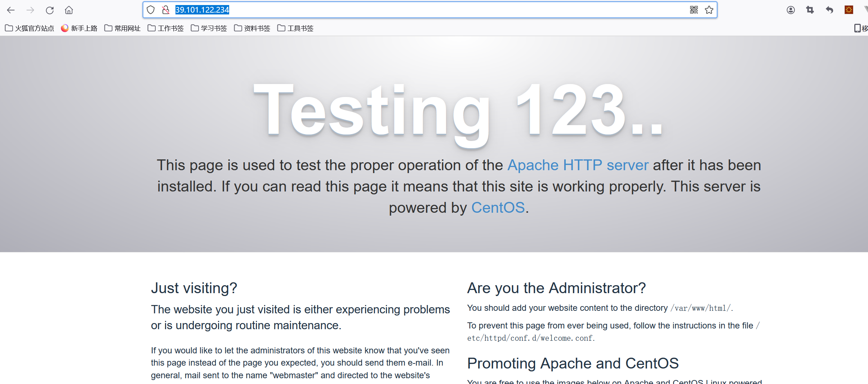The image size is (868, 384).
Task: Click the etc/httpd/conf.d/welcome.conf file path
Action: tap(530, 338)
